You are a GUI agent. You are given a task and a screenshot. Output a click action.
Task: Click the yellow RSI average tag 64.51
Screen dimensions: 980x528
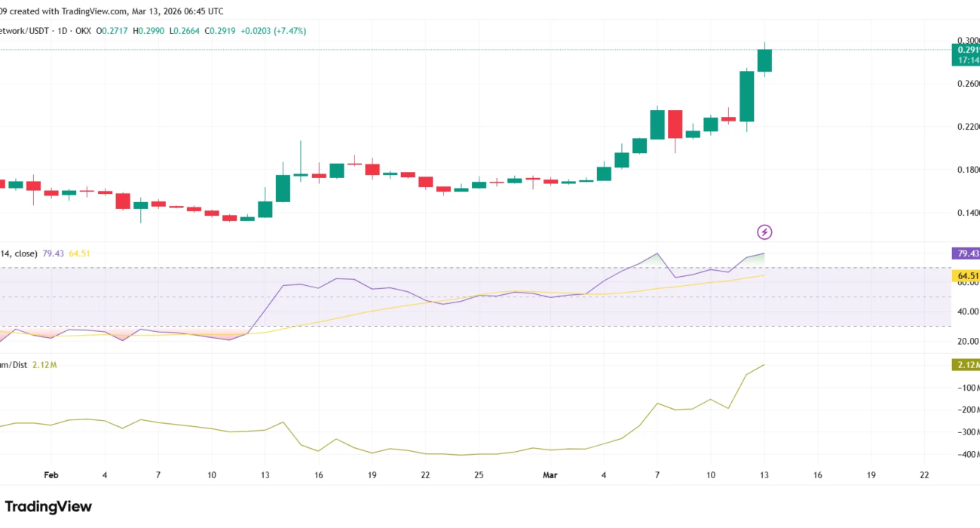[x=965, y=276]
